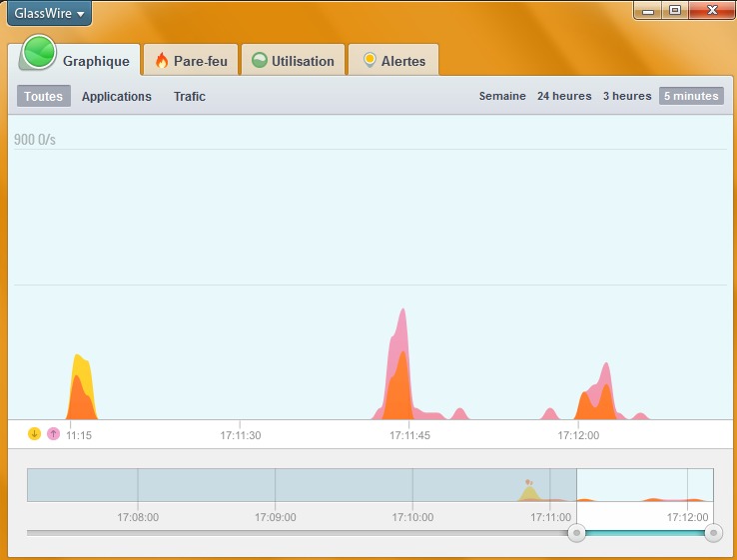Click the 17:09:00 overview label
The height and width of the screenshot is (560, 737).
(x=275, y=517)
